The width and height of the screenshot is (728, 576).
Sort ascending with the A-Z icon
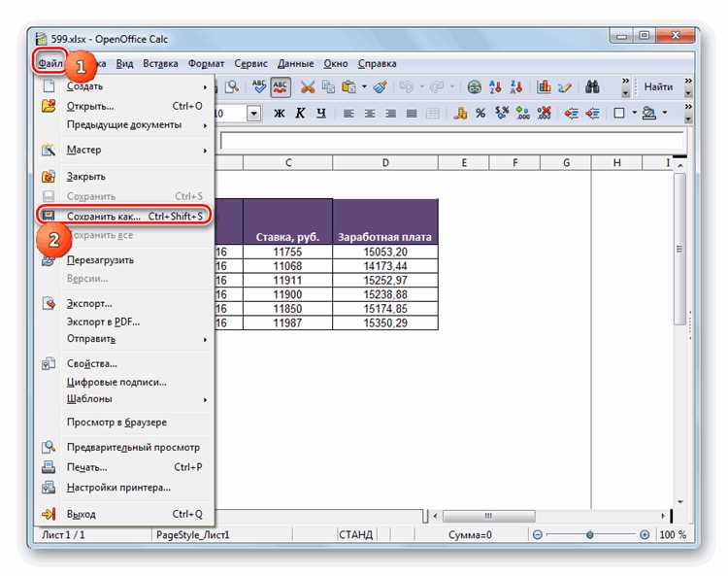(495, 86)
